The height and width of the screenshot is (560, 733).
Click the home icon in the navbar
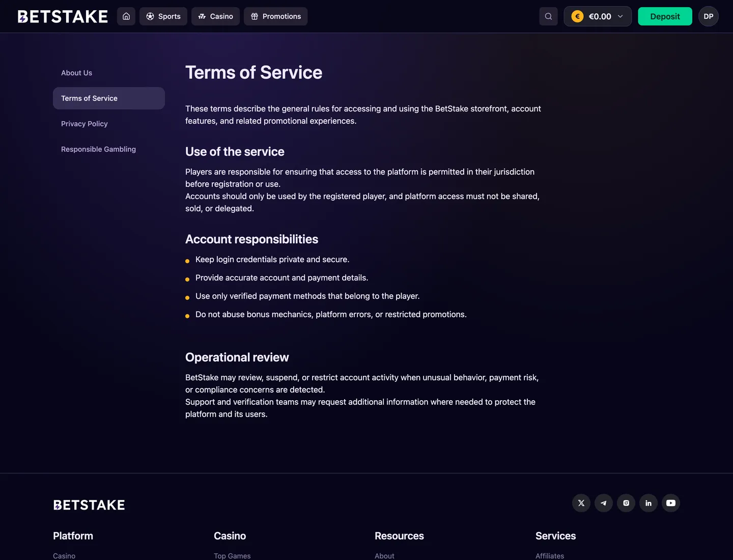click(x=126, y=16)
